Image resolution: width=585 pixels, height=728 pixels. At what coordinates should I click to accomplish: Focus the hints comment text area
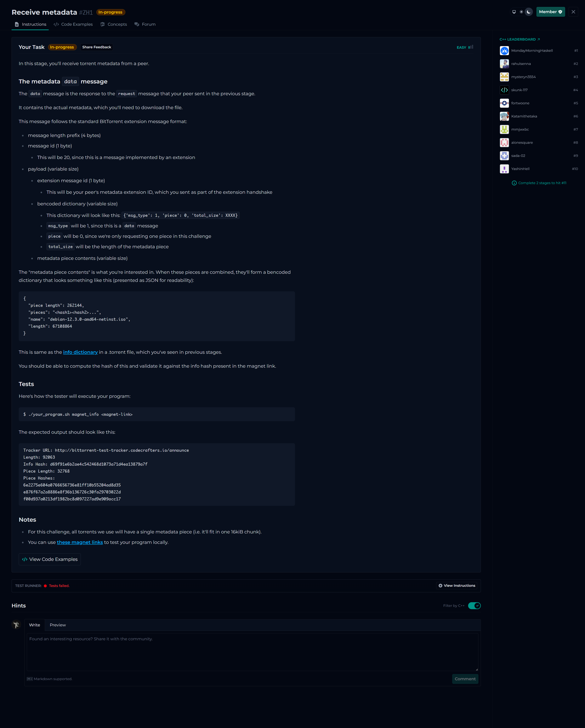click(x=252, y=652)
